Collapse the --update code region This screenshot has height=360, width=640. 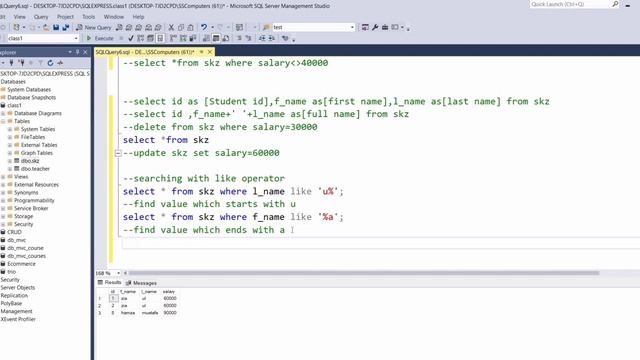tap(118, 153)
